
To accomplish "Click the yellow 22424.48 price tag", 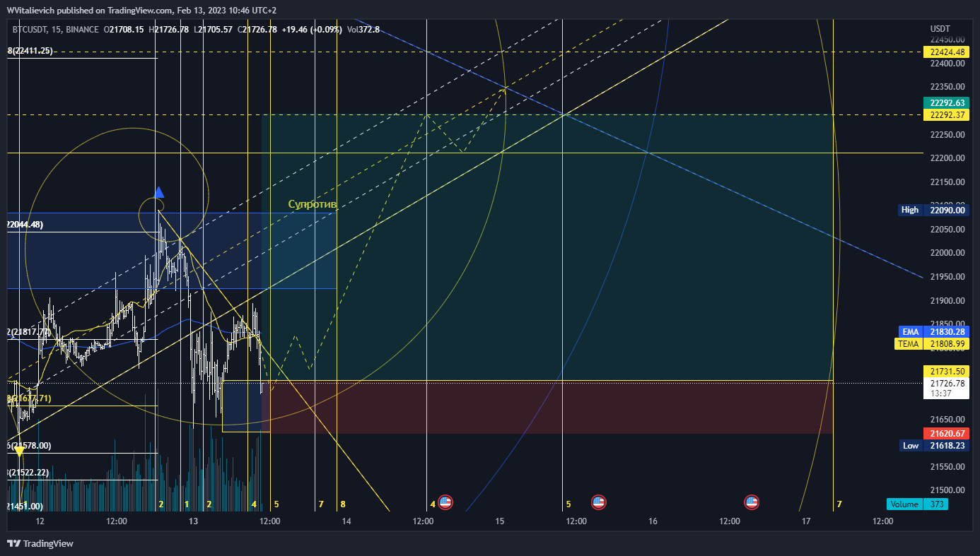I will coord(945,52).
